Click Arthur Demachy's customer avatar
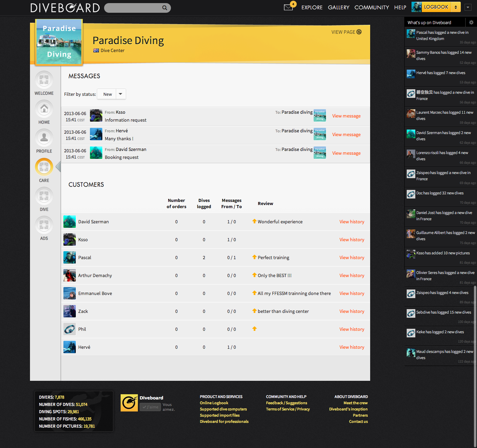The width and height of the screenshot is (477, 448). 70,275
